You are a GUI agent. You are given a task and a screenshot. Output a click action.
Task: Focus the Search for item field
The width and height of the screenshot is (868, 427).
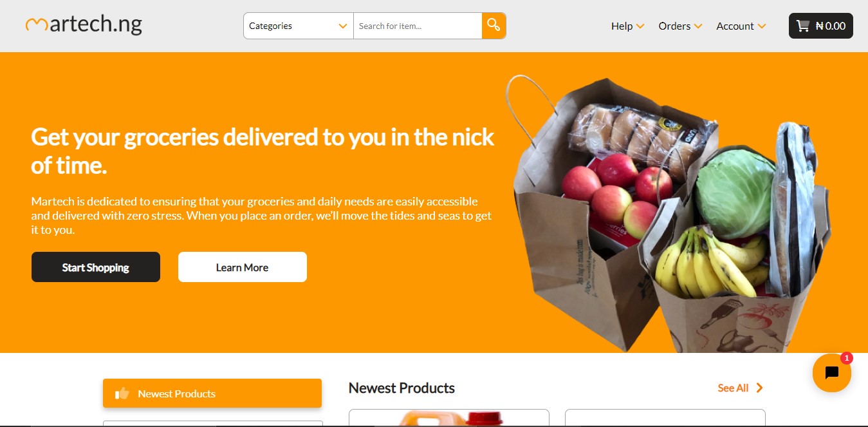tap(418, 26)
